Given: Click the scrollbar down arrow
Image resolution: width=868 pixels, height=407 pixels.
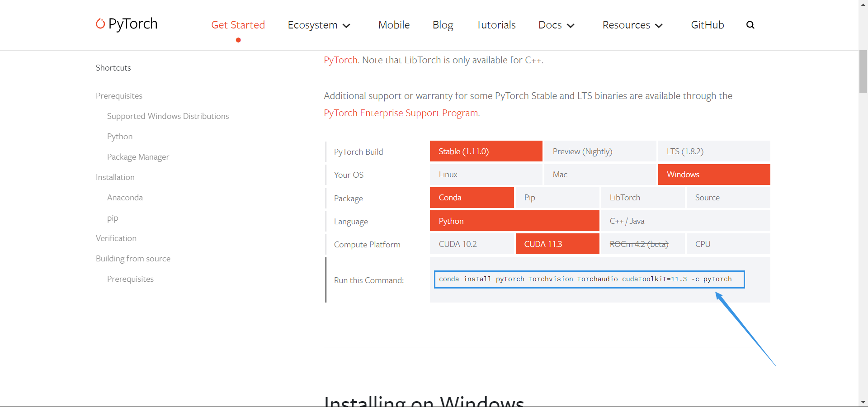Looking at the screenshot, I should pyautogui.click(x=863, y=402).
